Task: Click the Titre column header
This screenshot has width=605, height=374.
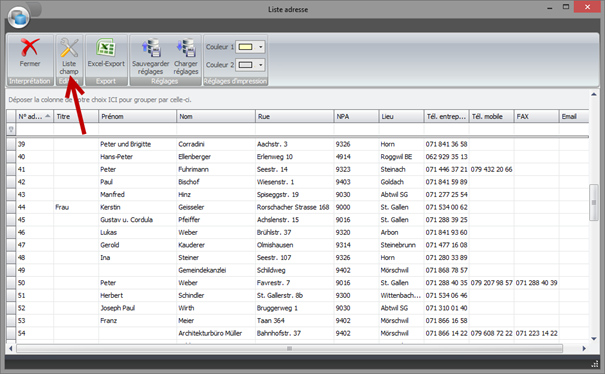Action: [76, 116]
